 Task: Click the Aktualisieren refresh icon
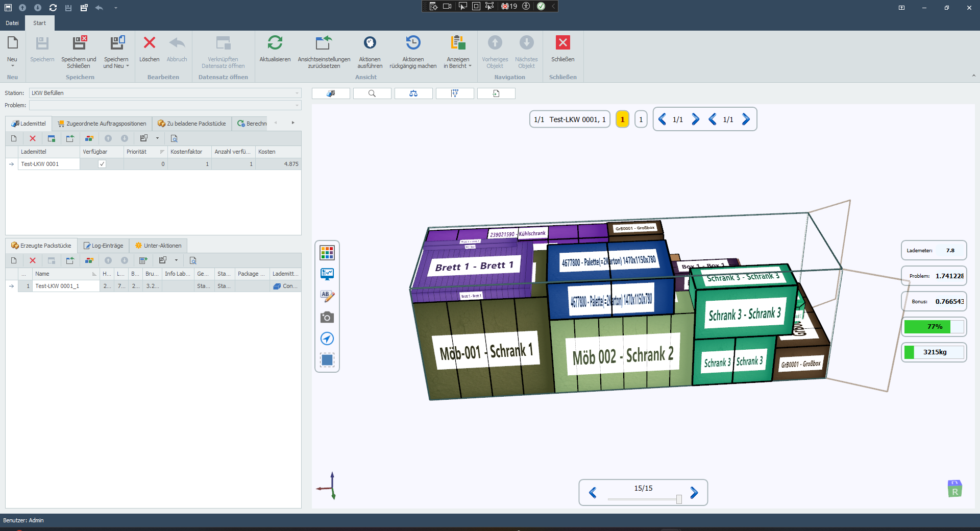coord(275,43)
